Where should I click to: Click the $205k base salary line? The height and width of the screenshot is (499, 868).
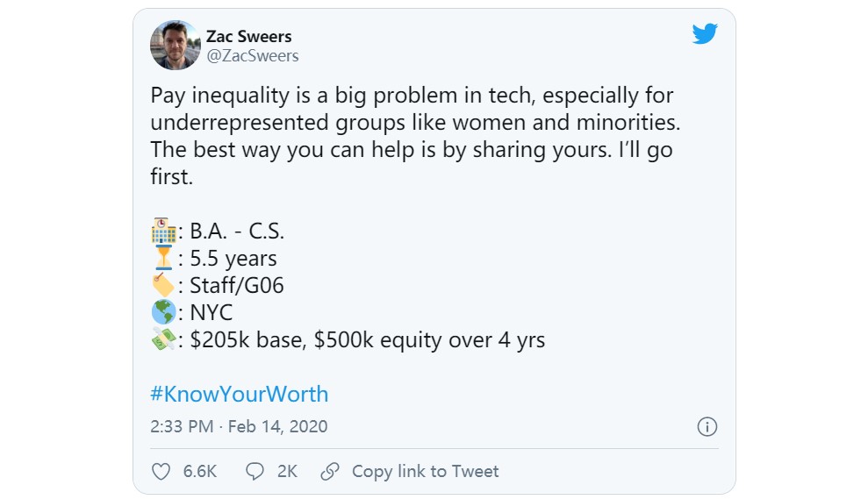point(367,340)
